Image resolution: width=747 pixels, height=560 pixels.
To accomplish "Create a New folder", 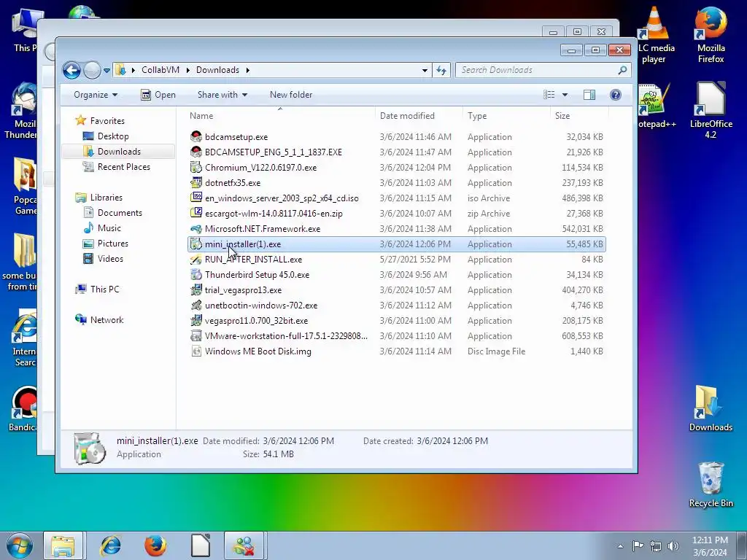I will [x=290, y=95].
